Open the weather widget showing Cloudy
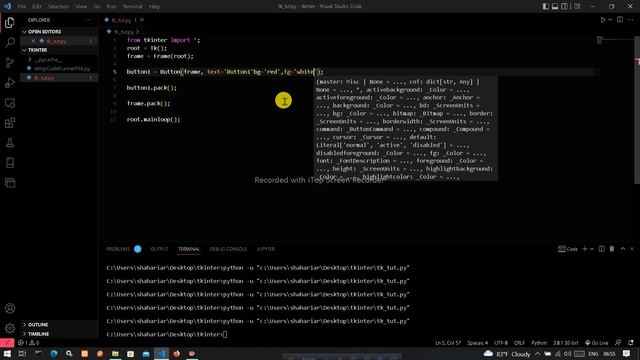 click(x=507, y=354)
